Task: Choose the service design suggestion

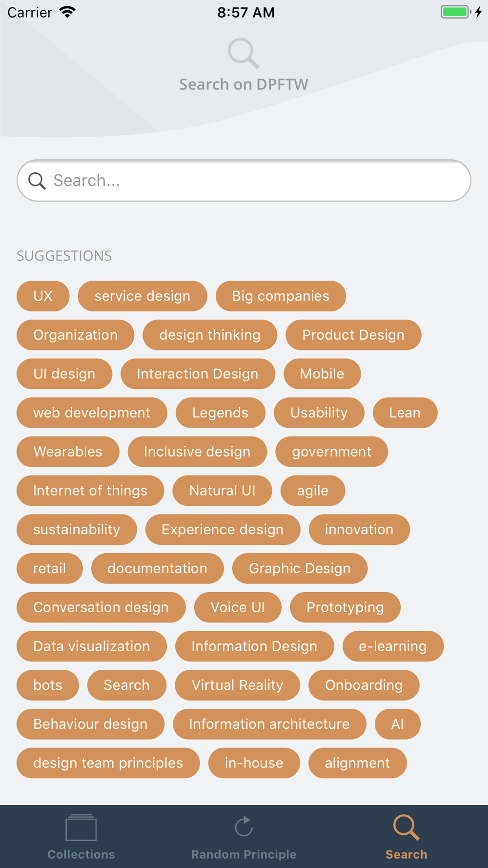Action: 142,296
